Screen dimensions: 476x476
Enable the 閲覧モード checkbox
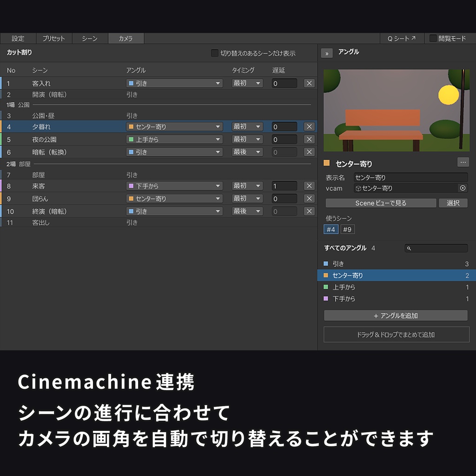click(x=433, y=38)
